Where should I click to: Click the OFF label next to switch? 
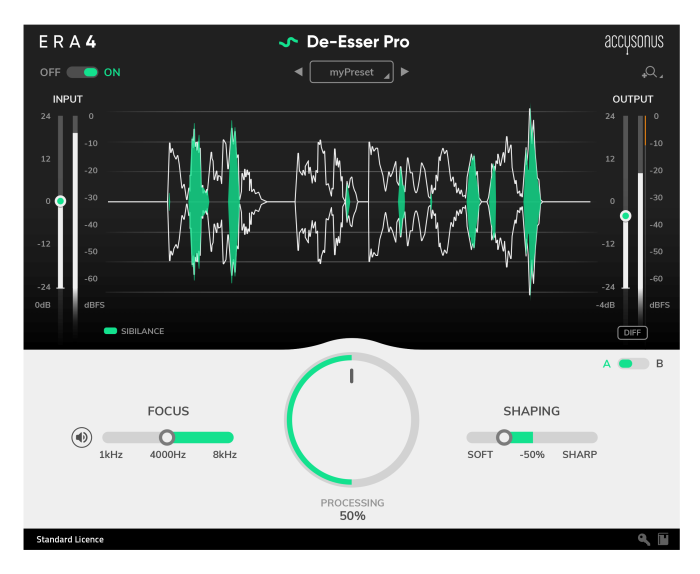pos(50,72)
